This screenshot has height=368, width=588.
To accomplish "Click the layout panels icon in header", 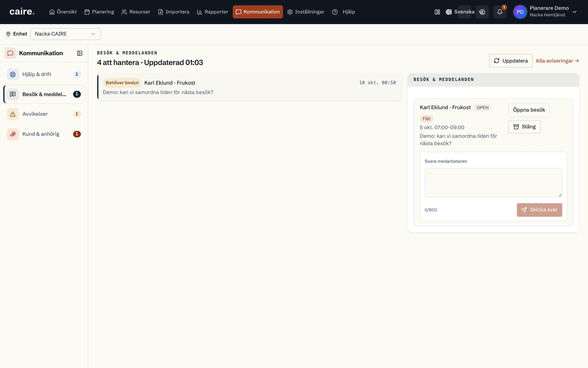I will tap(437, 12).
